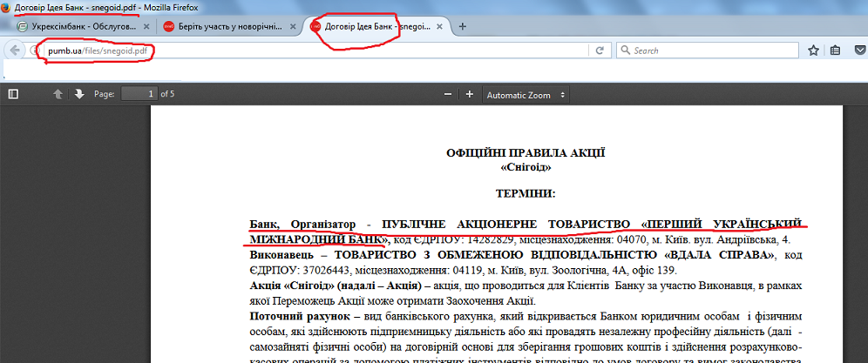Screen dimensions: 868x363
Task: Click the text Банк, Організатор
Action: pos(302,225)
